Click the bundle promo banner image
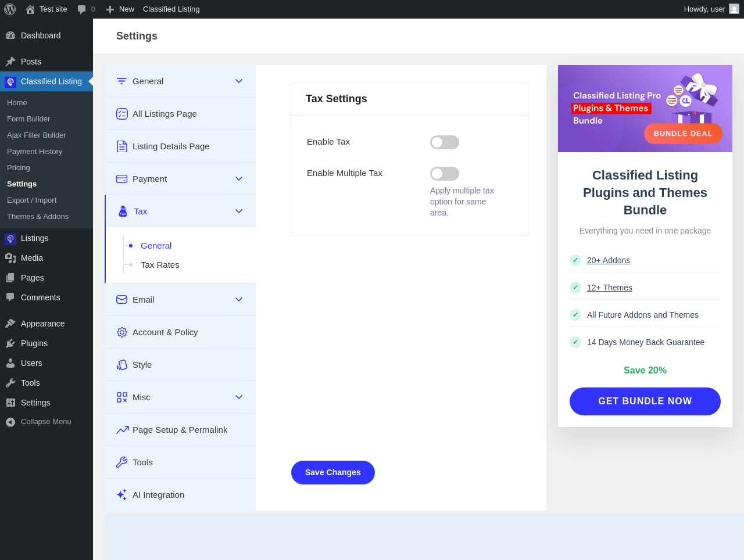This screenshot has width=744, height=560. click(645, 109)
